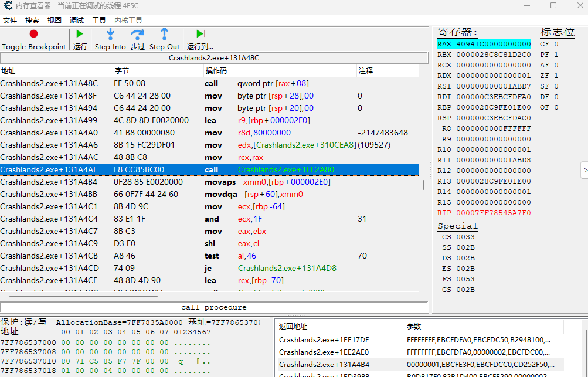This screenshot has height=377, width=588.
Task: Click the RBP register value
Action: pyautogui.click(x=494, y=107)
